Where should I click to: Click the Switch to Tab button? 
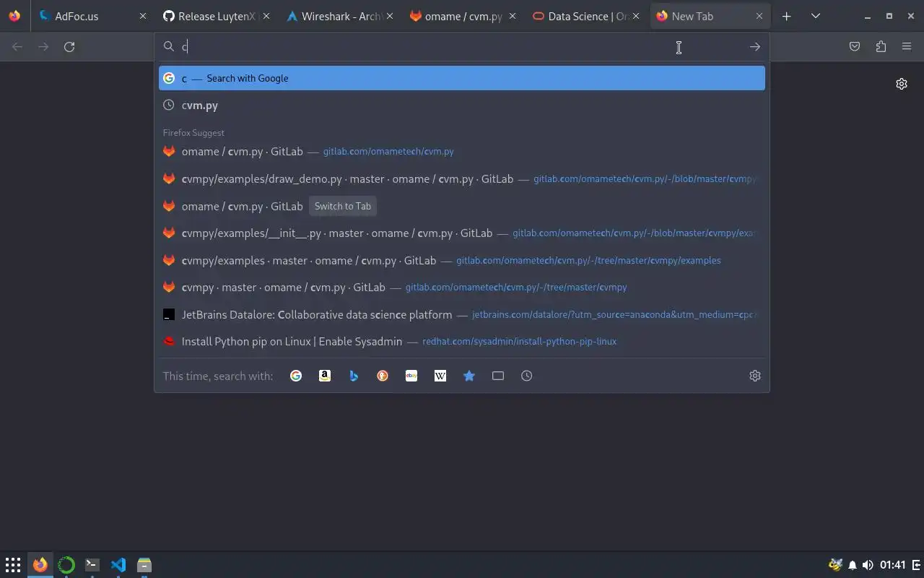pyautogui.click(x=343, y=206)
